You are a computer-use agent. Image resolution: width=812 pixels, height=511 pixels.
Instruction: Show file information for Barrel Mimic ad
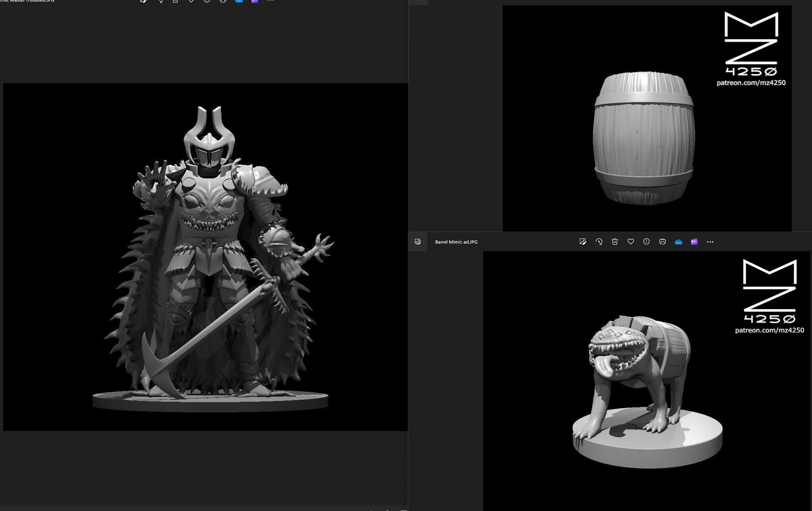point(646,242)
